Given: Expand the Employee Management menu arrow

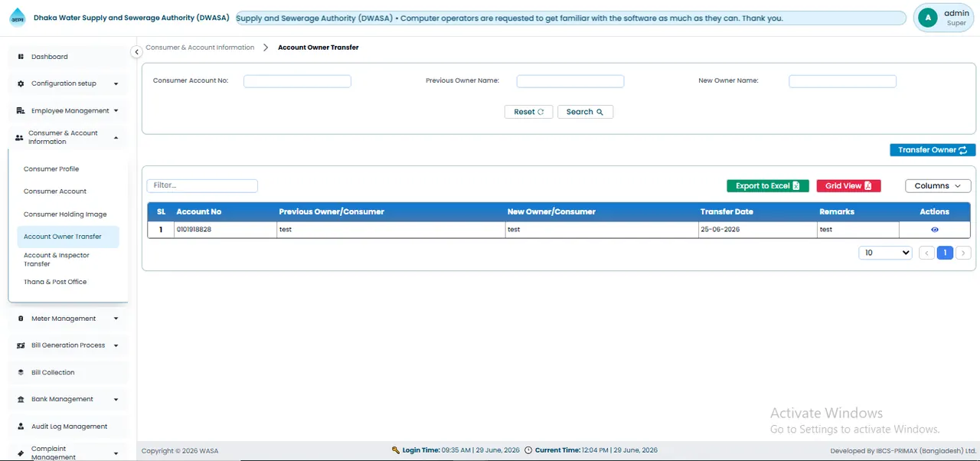Looking at the screenshot, I should click(x=116, y=111).
